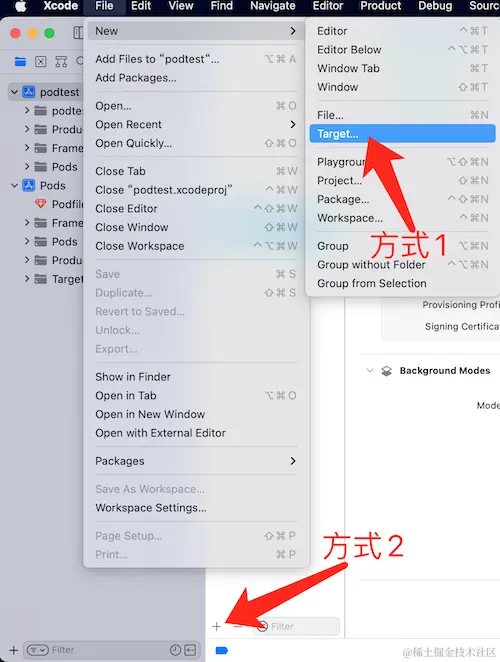
Task: Choose Close Window
Action: 196,227
